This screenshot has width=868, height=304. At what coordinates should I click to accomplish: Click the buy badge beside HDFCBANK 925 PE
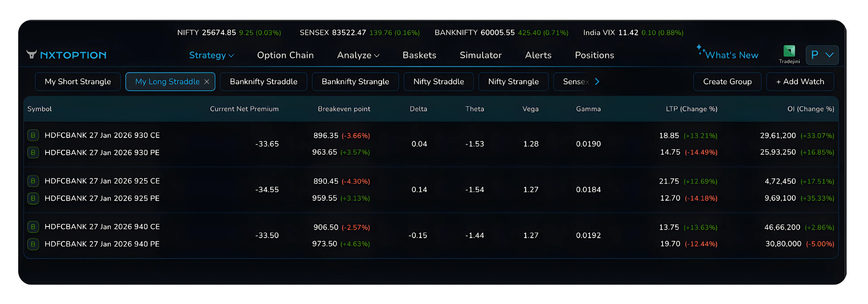[x=33, y=198]
